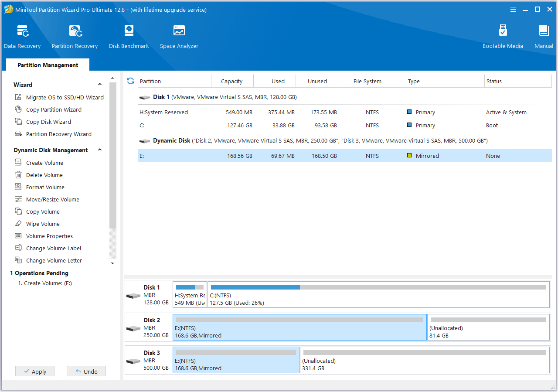Image resolution: width=558 pixels, height=392 pixels.
Task: Select the 81.4 GB unallocated block on Disk 2
Action: pyautogui.click(x=488, y=327)
